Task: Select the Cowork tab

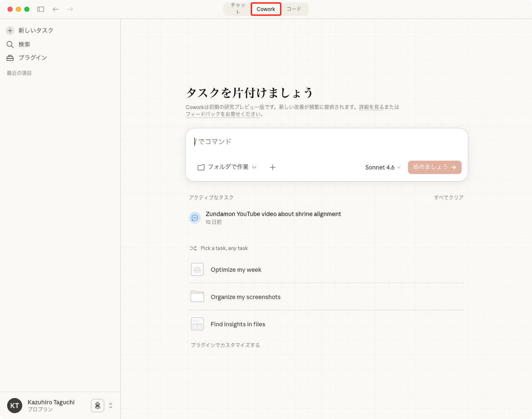Action: click(266, 9)
